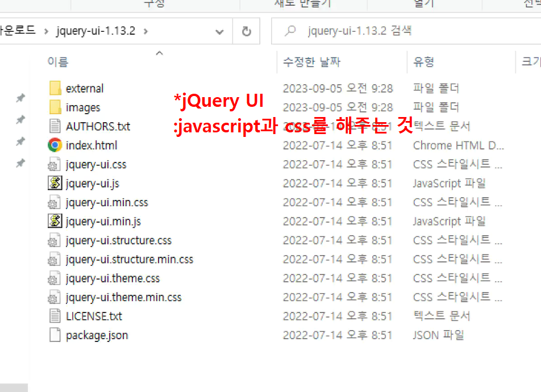Click the 파일 폴더 type of images folder

tap(436, 108)
